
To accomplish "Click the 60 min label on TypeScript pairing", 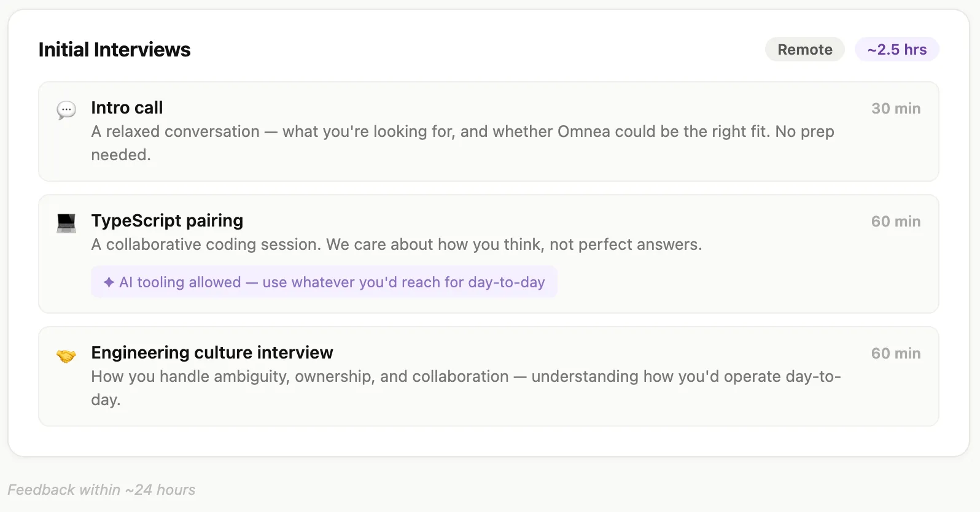I will tap(896, 222).
